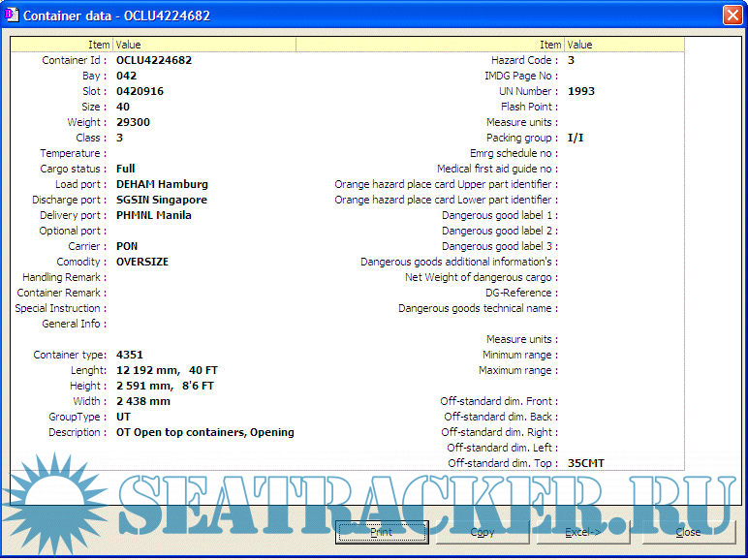Screen dimensions: 748x560
Task: Select the Container Id value OCLU4224682
Action: 154,60
